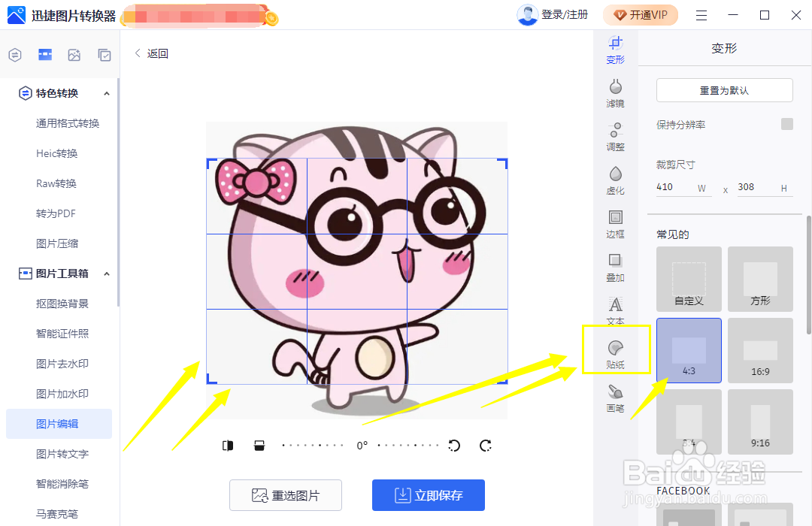Click the top-left crop corner handle
The height and width of the screenshot is (526, 812).
point(211,163)
